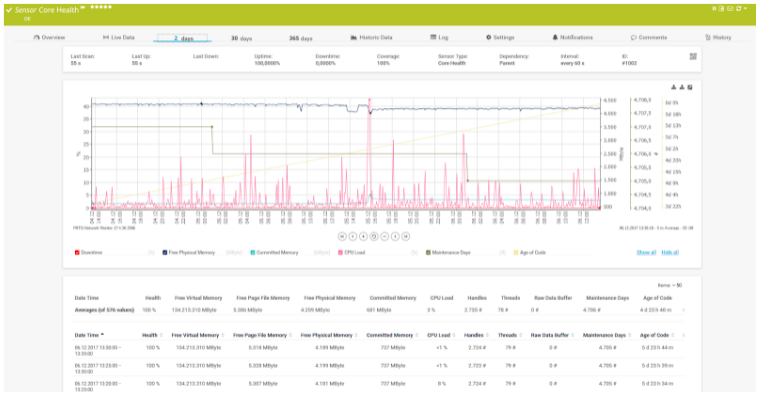The image size is (762, 397).
Task: Sort by Raw Data Buffer sortable header
Action: coord(552,335)
